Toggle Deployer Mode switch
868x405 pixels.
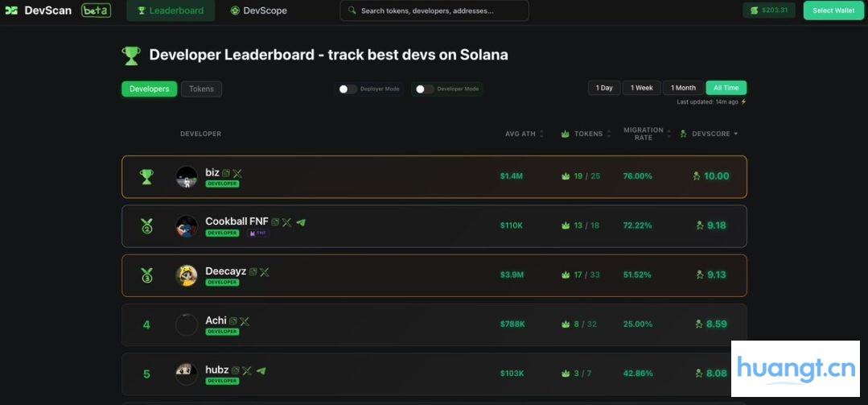(x=348, y=89)
